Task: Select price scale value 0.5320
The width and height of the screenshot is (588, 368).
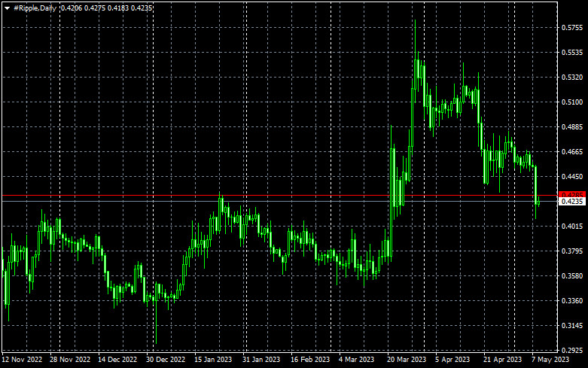Action: pyautogui.click(x=572, y=78)
